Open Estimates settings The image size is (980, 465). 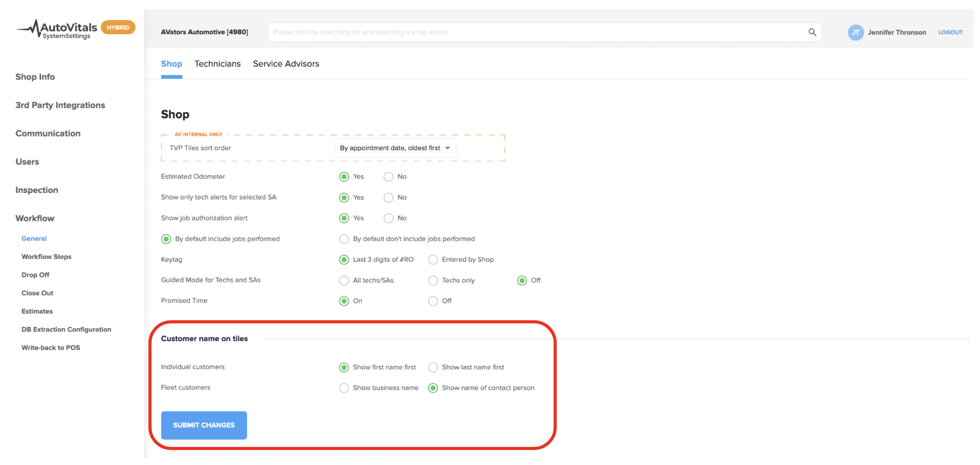37,312
